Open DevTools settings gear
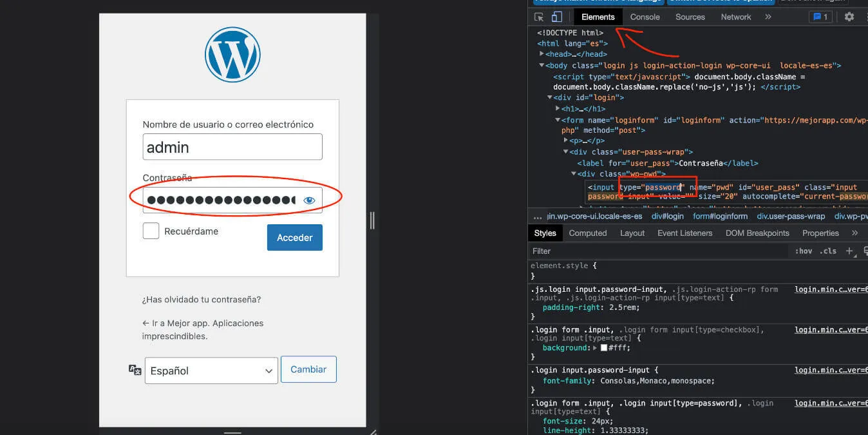 click(849, 16)
